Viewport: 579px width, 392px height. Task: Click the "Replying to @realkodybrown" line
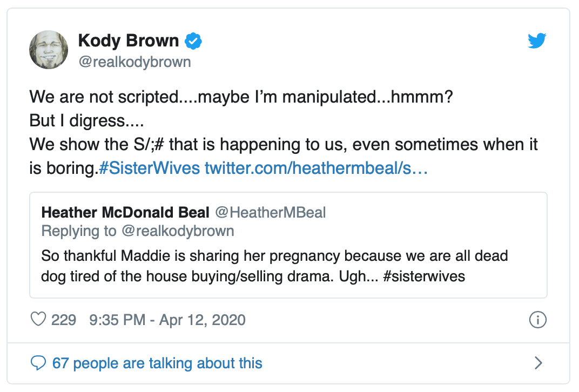138,231
